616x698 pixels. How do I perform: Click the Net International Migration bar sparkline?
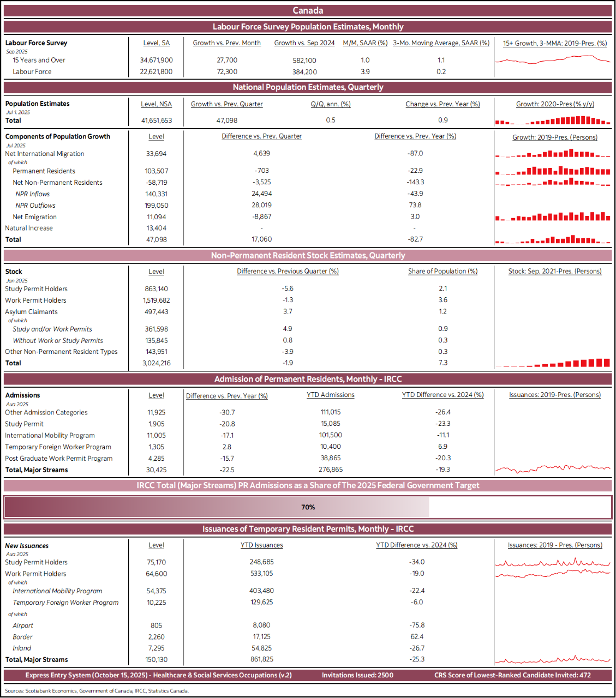point(553,154)
